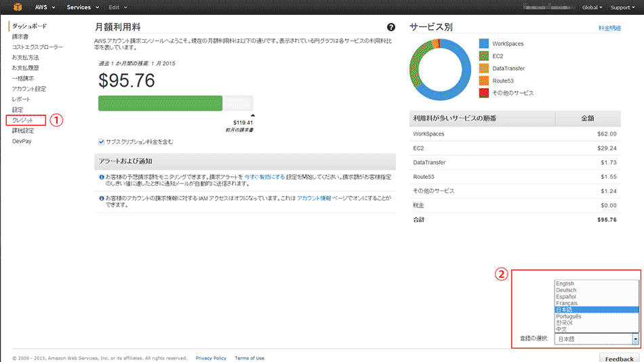Open 請求書 in sidebar
Viewport: 644px width, 362px height.
pyautogui.click(x=20, y=37)
